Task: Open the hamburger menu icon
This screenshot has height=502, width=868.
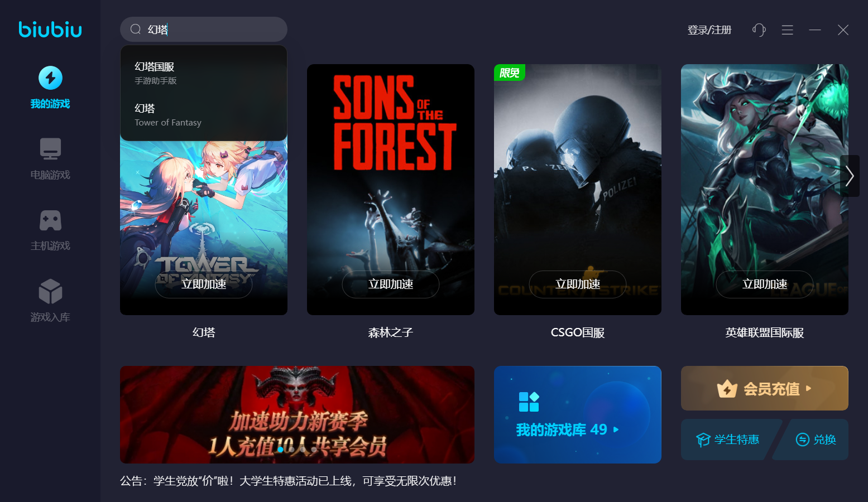Action: 788,30
